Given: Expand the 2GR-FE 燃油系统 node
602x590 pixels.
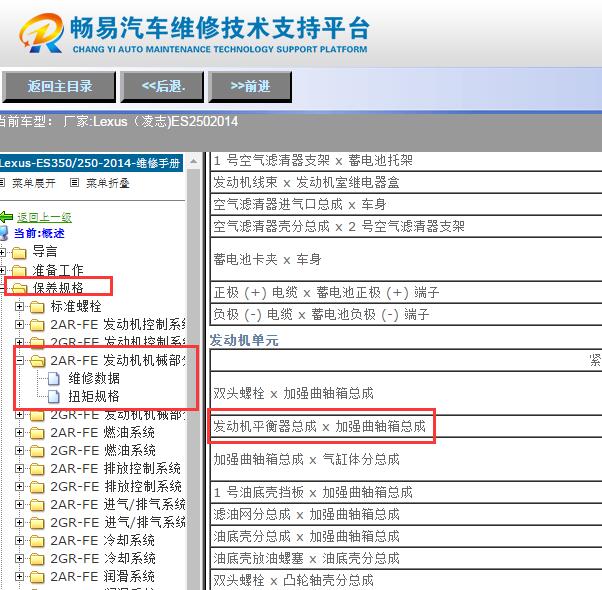Looking at the screenshot, I should (x=19, y=450).
